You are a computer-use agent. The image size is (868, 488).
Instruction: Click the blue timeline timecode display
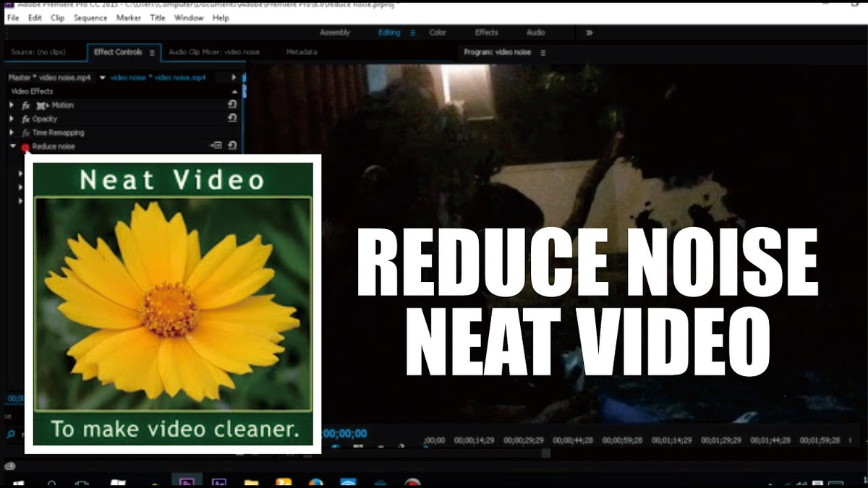click(x=344, y=434)
